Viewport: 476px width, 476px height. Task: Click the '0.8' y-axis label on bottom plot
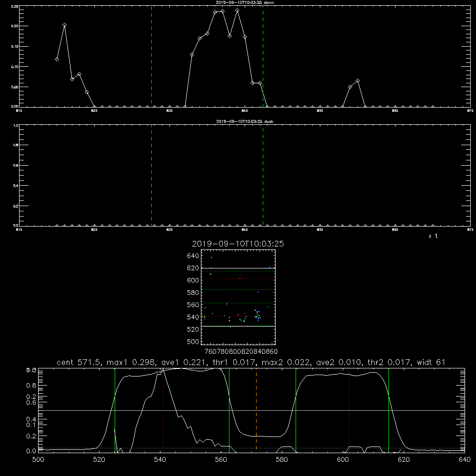pyautogui.click(x=31, y=385)
